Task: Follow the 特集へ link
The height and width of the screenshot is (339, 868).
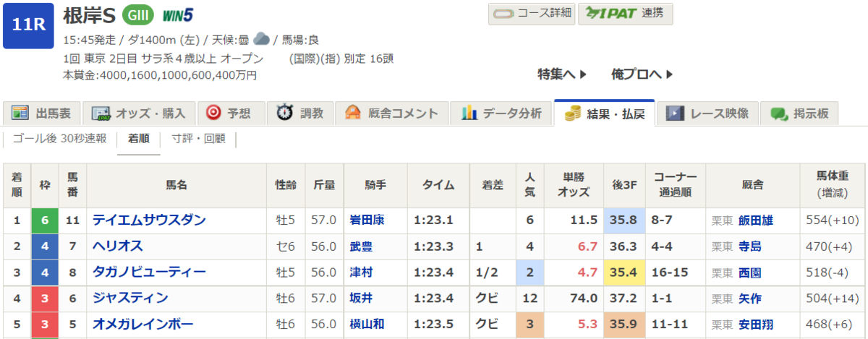Action: pos(562,74)
